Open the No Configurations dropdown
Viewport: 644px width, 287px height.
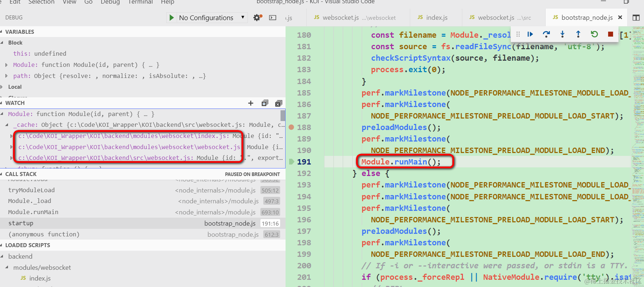coord(212,18)
